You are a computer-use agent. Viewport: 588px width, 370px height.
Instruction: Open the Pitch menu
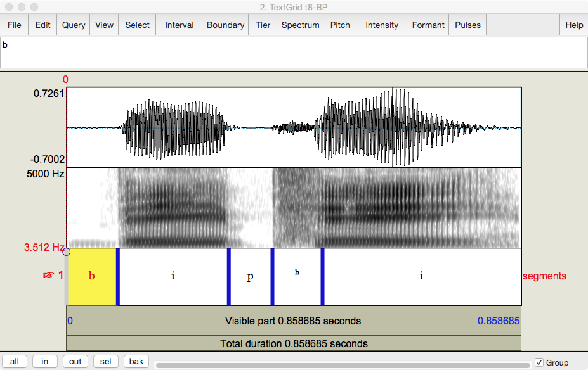coord(340,25)
